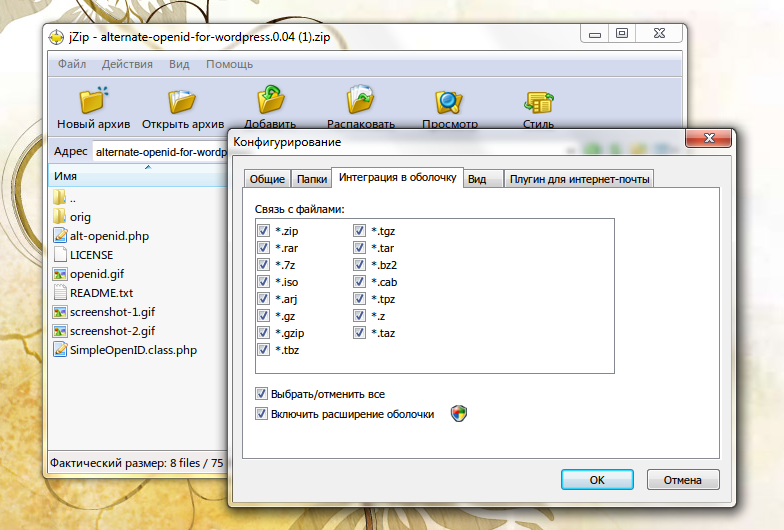Toggle the *.taz checkbox

359,332
